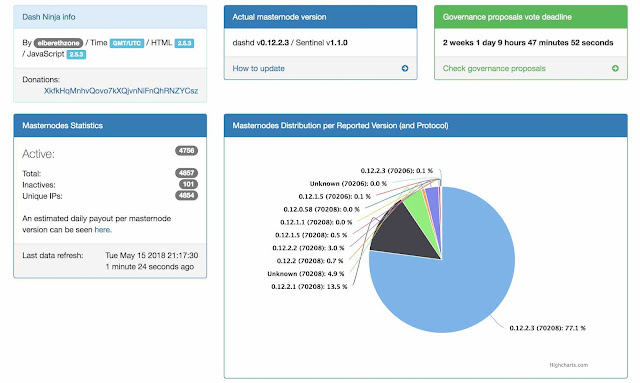This screenshot has height=383, width=640.
Task: Click the vote deadline countdown text
Action: coord(528,42)
